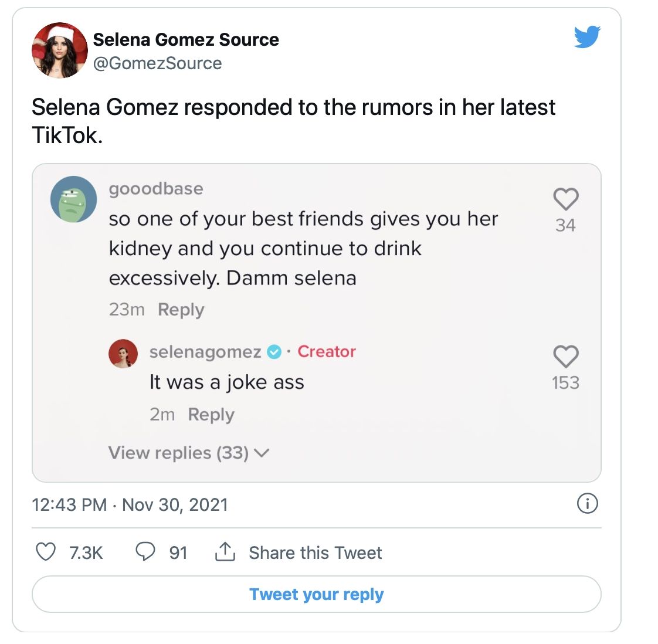The image size is (658, 644).
Task: Reply to goodbase's comment
Action: 181,309
